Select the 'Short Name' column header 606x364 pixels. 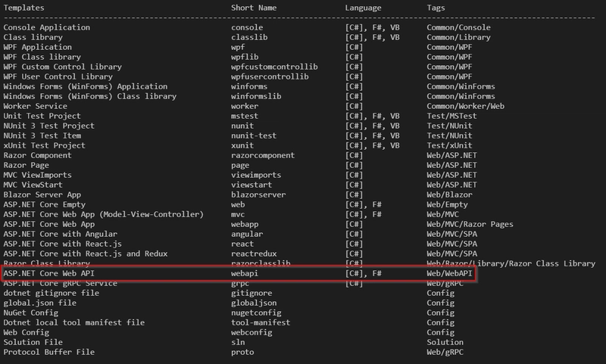254,8
